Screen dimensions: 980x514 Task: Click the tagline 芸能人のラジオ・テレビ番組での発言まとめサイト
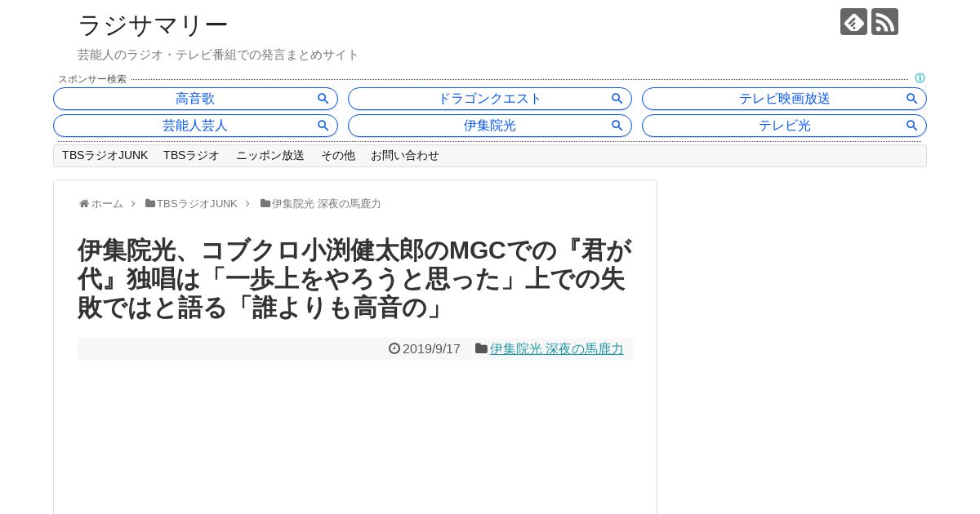click(x=218, y=55)
